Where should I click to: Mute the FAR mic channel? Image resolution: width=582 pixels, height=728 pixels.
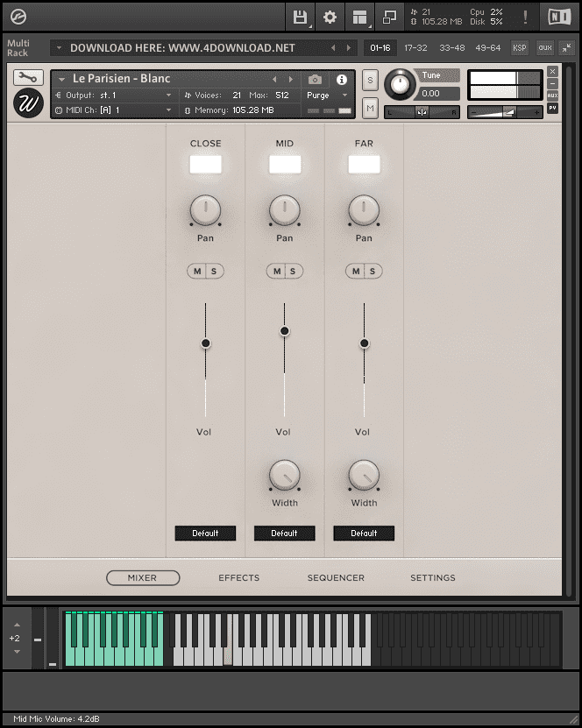click(356, 272)
